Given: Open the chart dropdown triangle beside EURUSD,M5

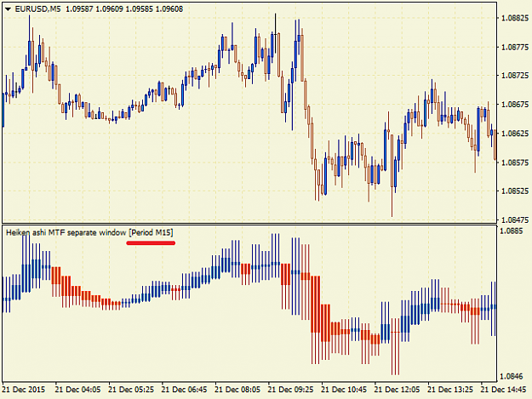Looking at the screenshot, I should click(9, 9).
